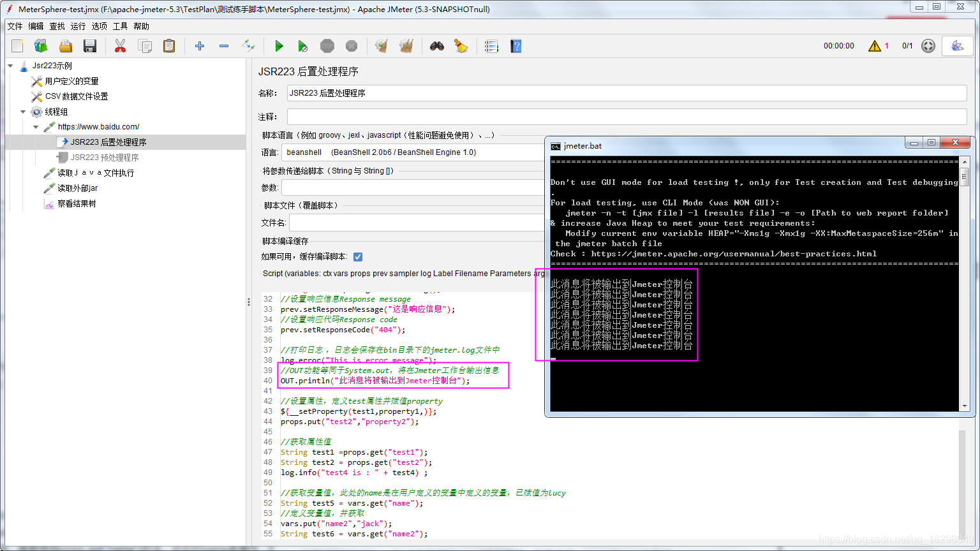Open the 运行 menu
980x551 pixels.
(77, 26)
